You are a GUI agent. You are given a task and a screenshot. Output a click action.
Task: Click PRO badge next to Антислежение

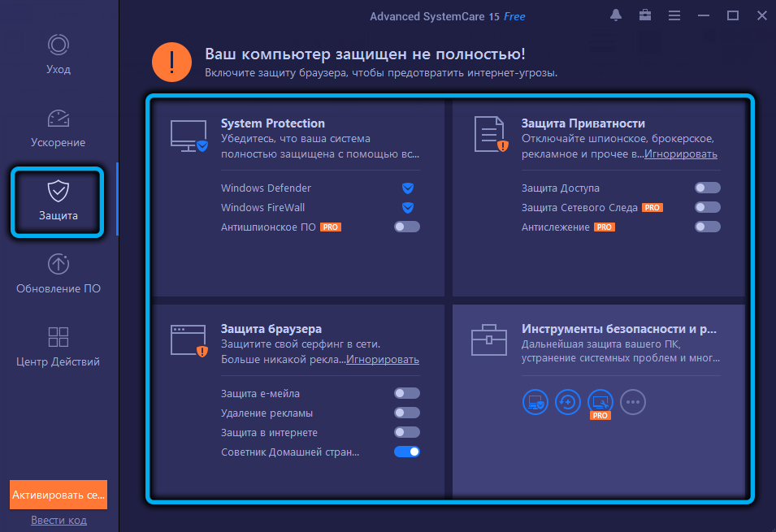click(605, 227)
